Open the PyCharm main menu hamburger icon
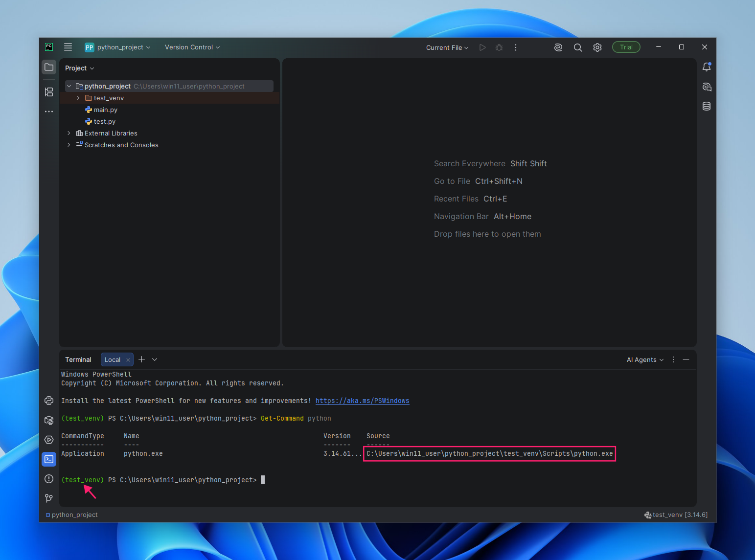 tap(68, 47)
